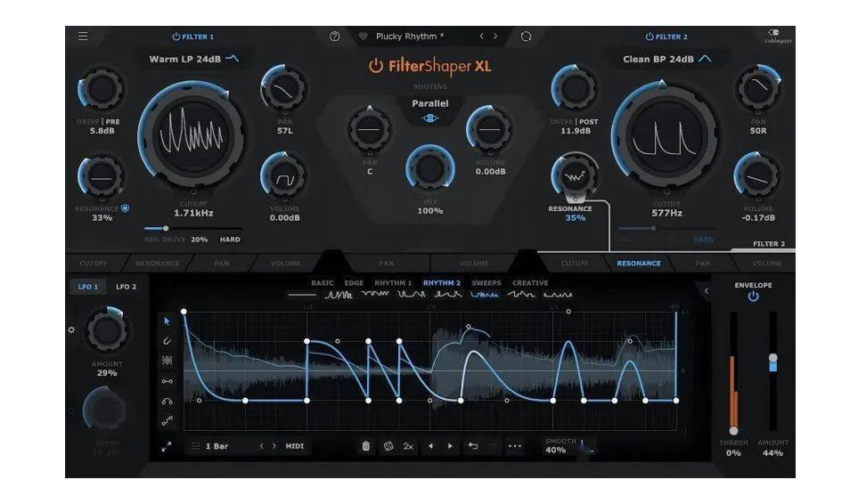Toggle the MIDI trigger mode

(x=294, y=446)
